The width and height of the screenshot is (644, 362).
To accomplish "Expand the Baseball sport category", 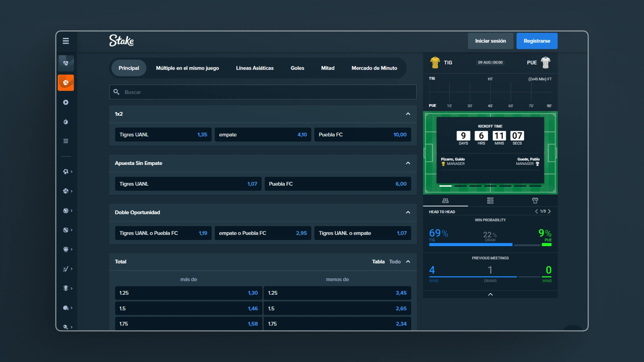I will (x=67, y=230).
